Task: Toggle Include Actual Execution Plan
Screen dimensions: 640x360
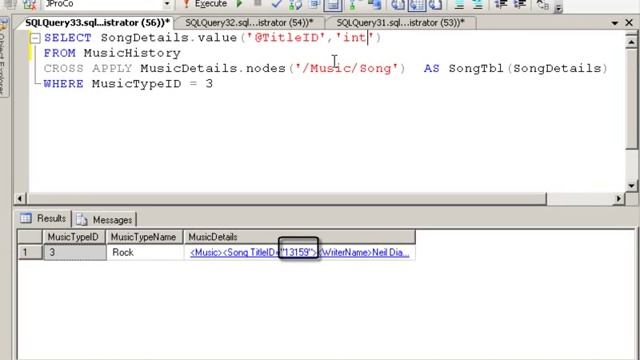Action: point(352,5)
